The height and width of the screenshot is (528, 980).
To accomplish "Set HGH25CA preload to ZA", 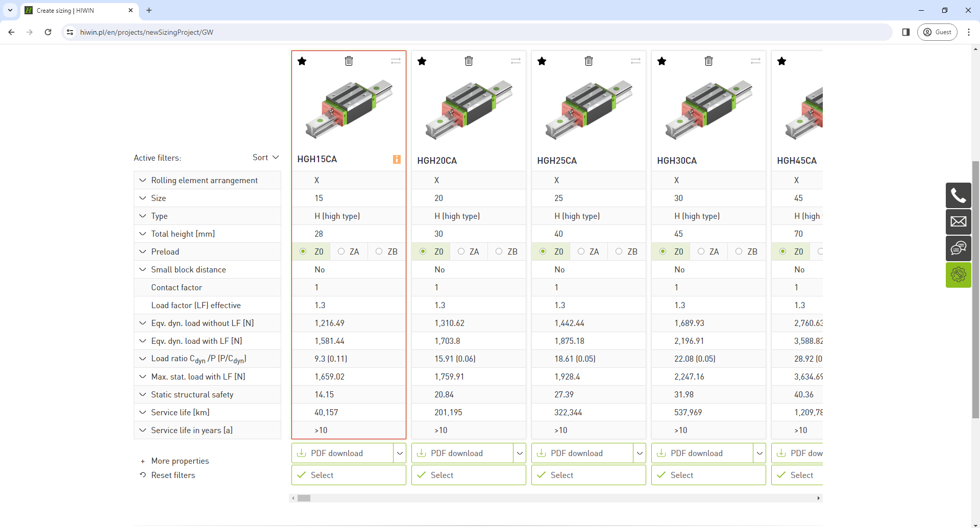I will pos(581,252).
